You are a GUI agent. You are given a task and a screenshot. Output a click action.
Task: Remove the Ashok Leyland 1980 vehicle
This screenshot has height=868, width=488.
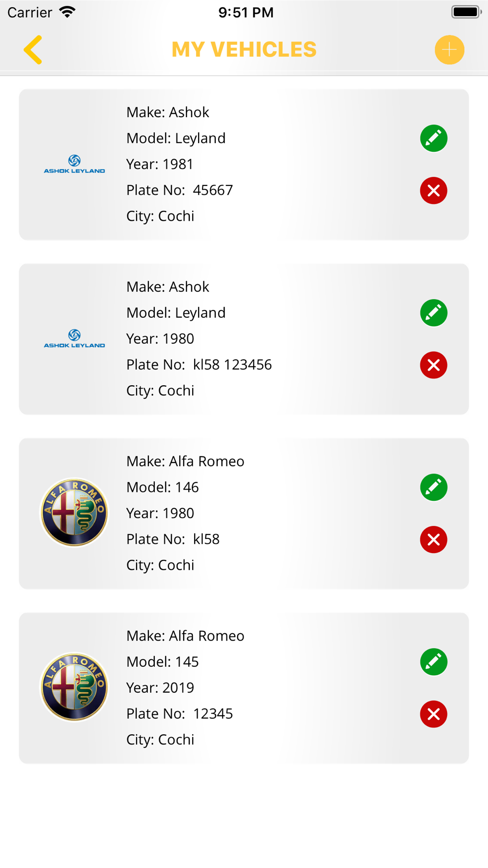tap(433, 365)
